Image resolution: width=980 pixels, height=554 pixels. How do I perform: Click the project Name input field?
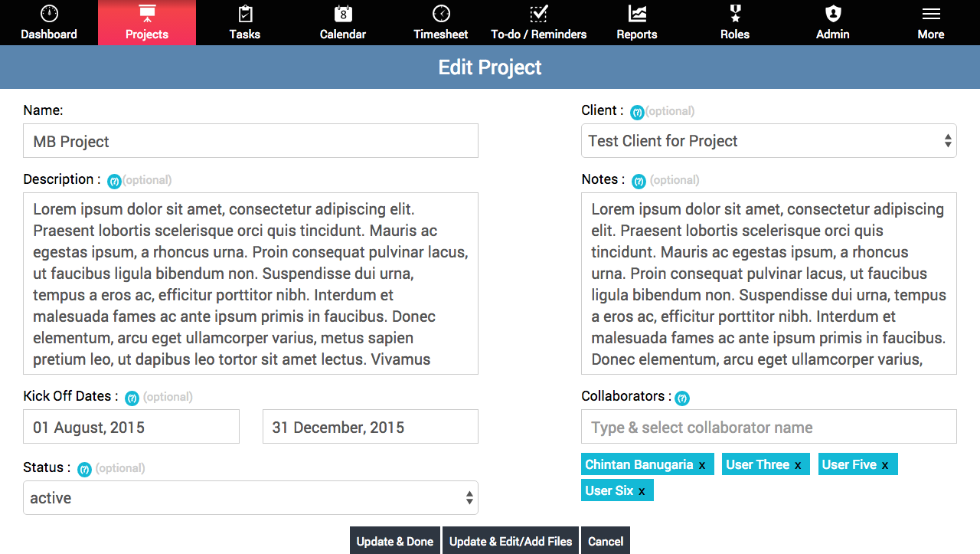coord(250,141)
